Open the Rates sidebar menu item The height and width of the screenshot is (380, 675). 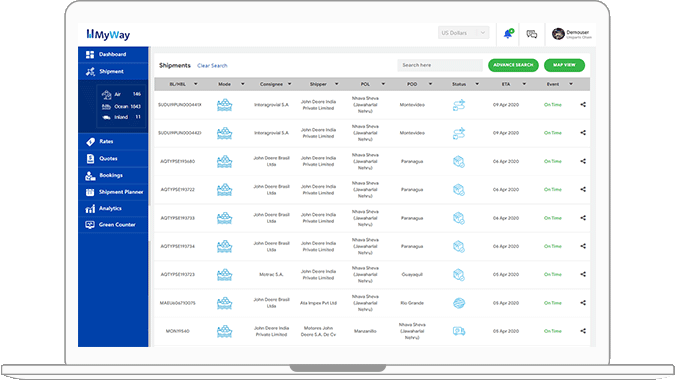[x=113, y=142]
